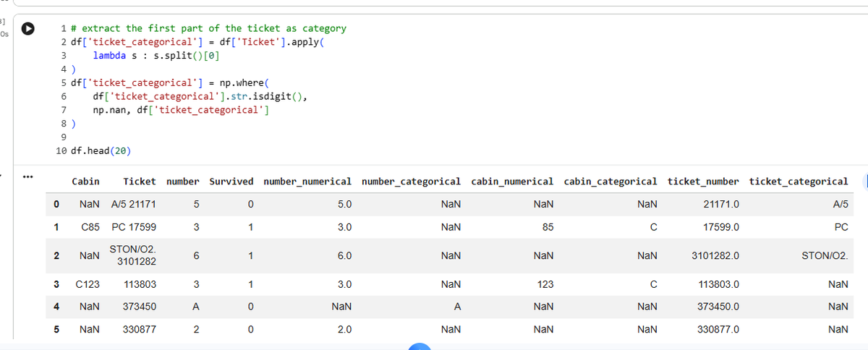
Task: Select ticket value 373450
Action: [140, 307]
